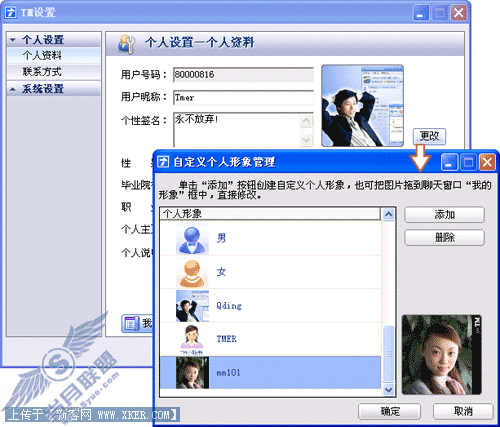Select the female avatar icon
The image size is (500, 427).
click(x=192, y=273)
